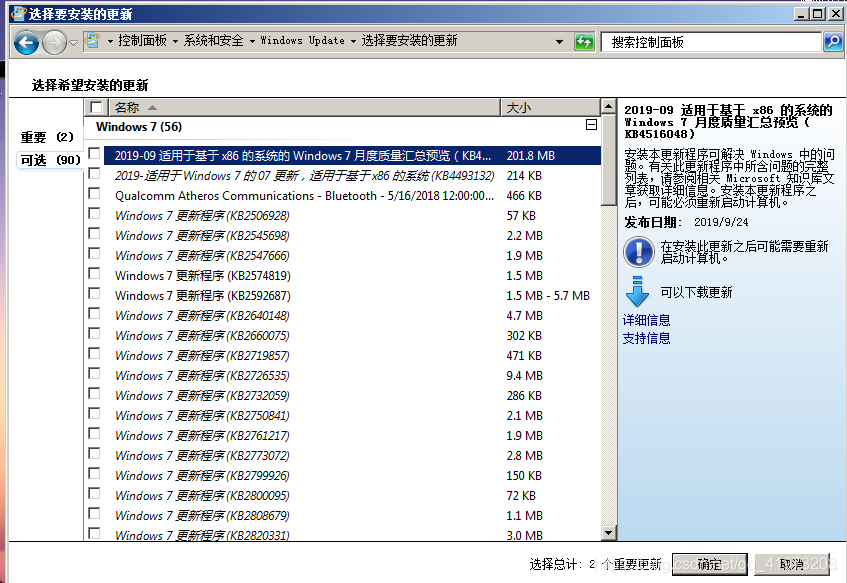
Task: Expand dropdown arrow before 系统和安全 breadcrumb
Action: coord(175,41)
